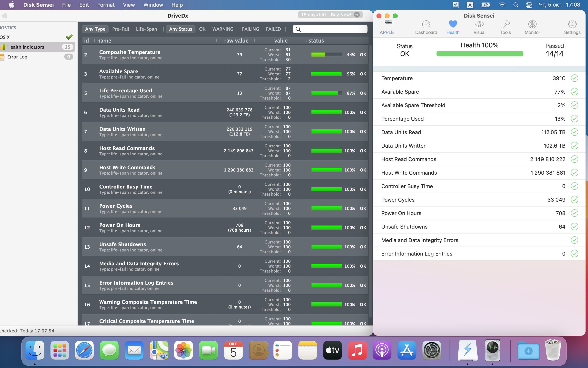The width and height of the screenshot is (588, 368).
Task: Open the Apple menu
Action: tap(11, 5)
